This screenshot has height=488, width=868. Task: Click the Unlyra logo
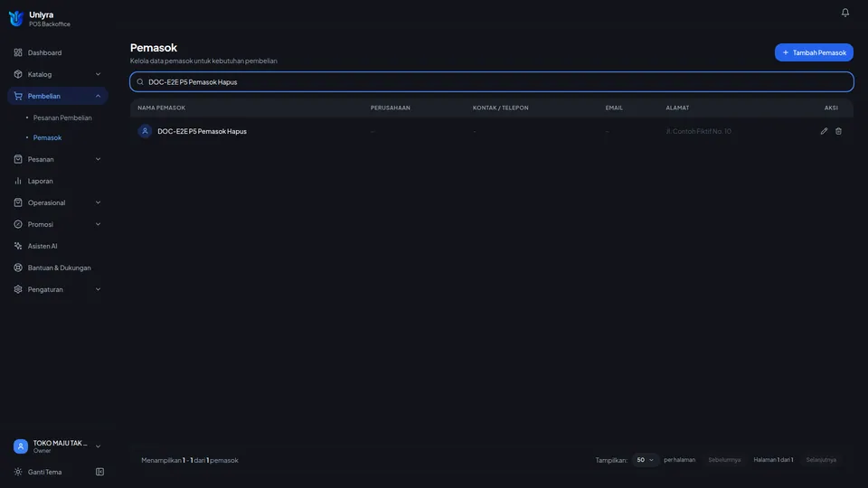[16, 19]
